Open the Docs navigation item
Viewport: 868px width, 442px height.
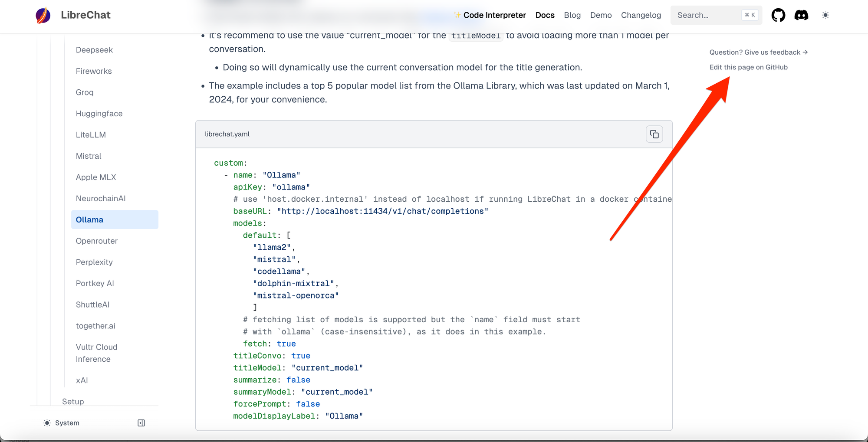coord(545,15)
